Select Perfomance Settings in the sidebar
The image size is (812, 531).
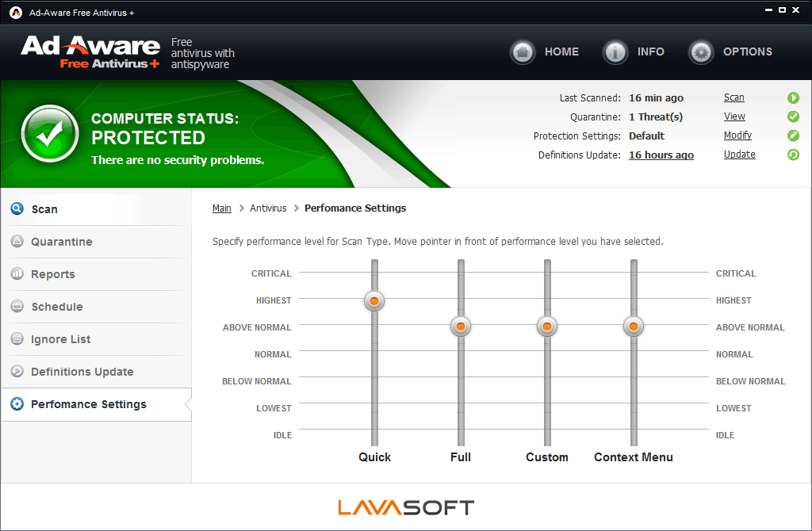96,404
